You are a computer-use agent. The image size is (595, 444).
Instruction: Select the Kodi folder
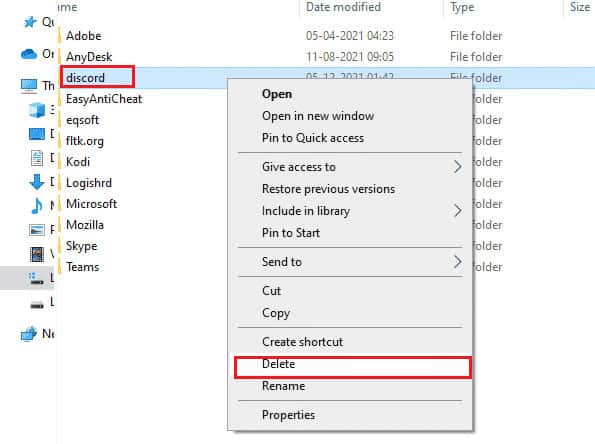[x=78, y=162]
